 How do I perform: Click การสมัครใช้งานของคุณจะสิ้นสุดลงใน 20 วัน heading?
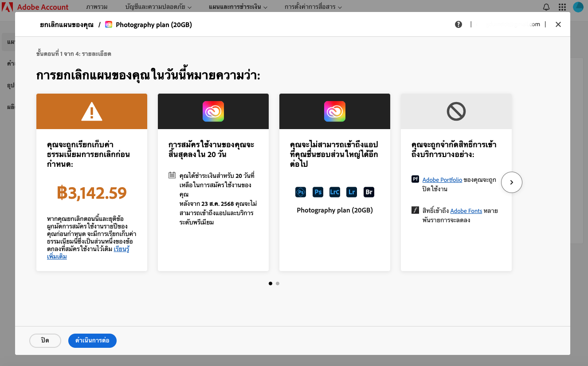pyautogui.click(x=212, y=150)
